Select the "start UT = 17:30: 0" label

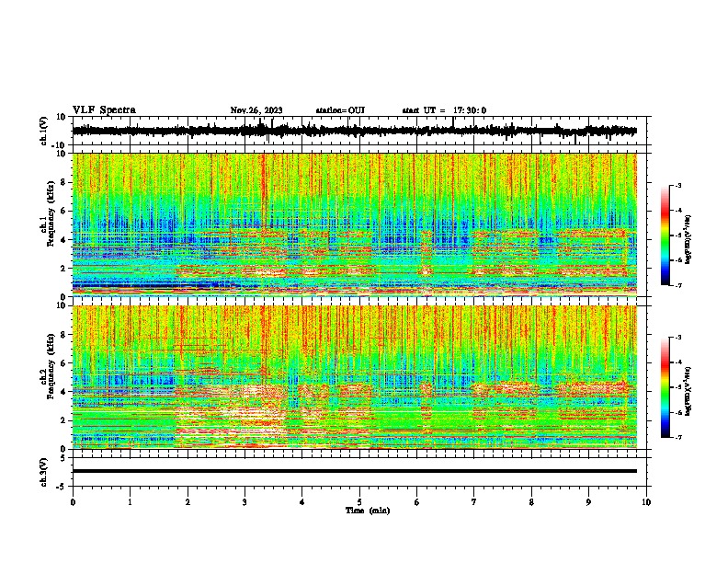(444, 110)
